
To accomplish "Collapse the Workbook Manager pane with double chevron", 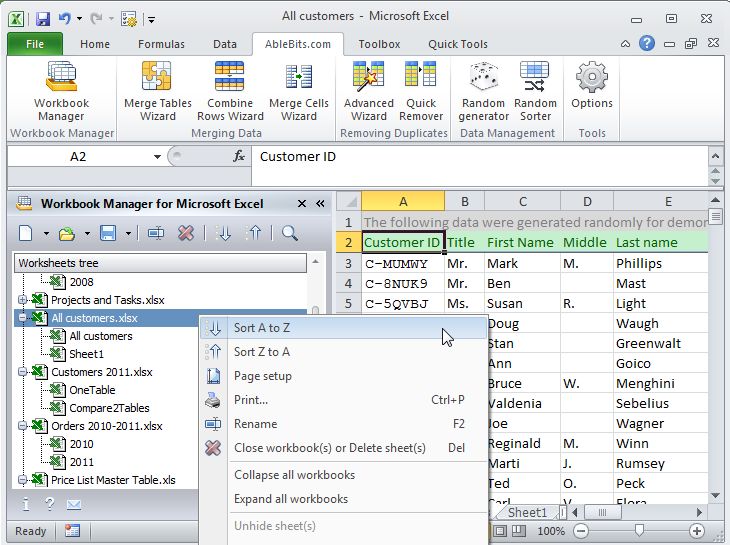I will point(320,203).
